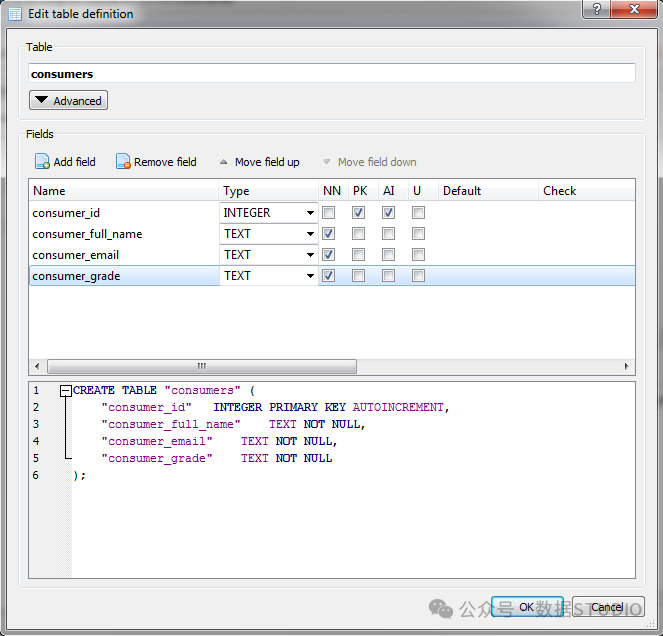Click scrollbar left arrow in fields list

pos(37,366)
